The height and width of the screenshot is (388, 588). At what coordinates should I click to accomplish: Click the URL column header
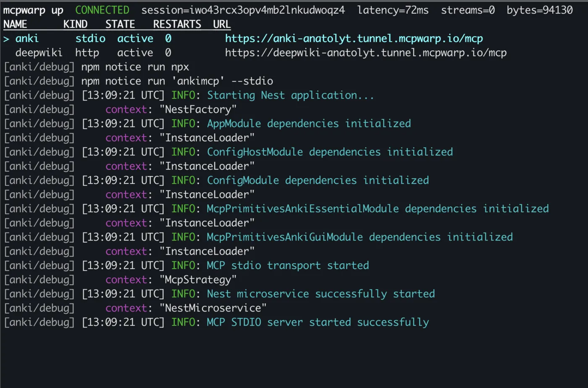(x=222, y=24)
